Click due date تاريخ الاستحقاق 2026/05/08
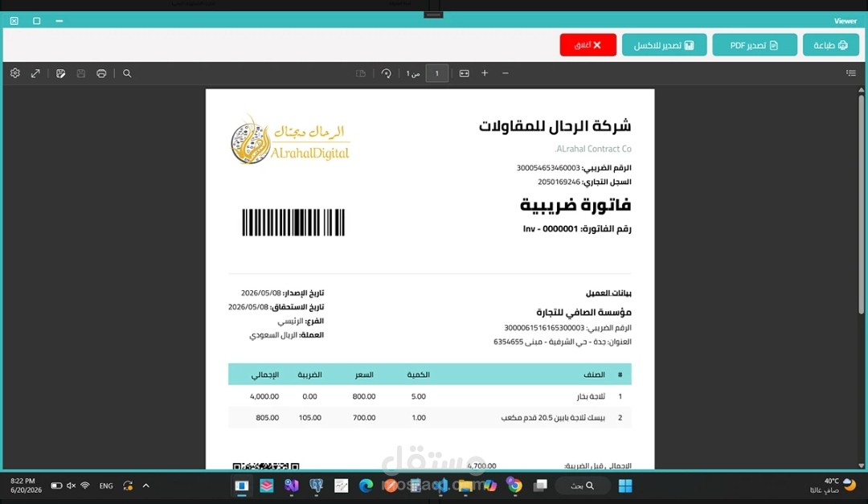This screenshot has height=504, width=868. click(x=276, y=307)
